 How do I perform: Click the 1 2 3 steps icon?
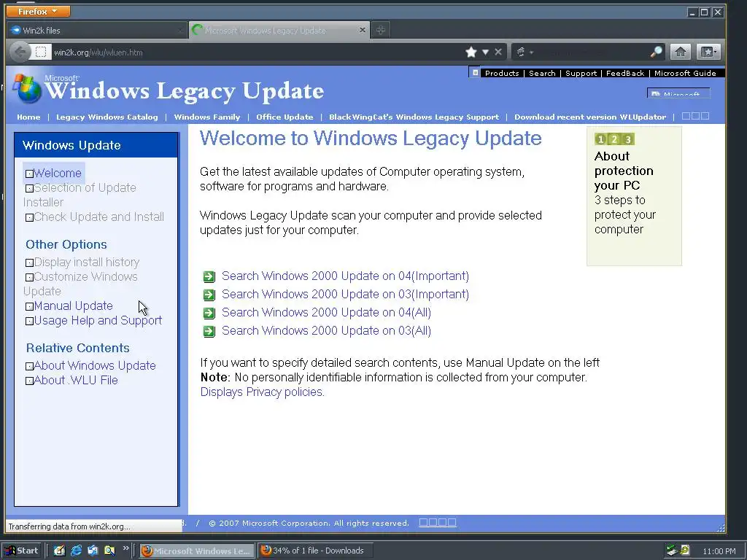(614, 139)
